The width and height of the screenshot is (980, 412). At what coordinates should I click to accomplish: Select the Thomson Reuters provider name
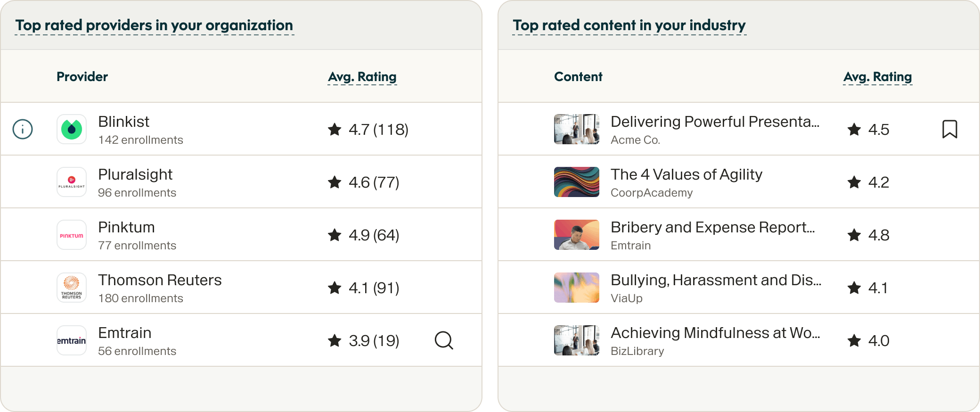160,280
